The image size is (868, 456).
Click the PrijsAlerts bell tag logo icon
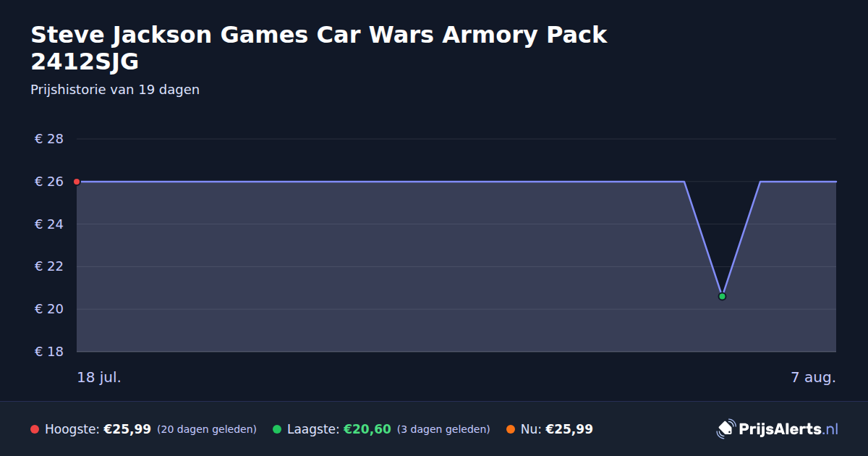point(726,428)
